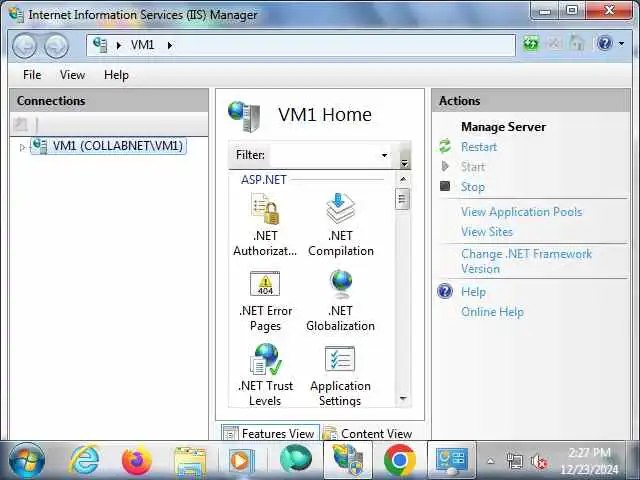This screenshot has height=480, width=640.
Task: Open the File menu
Action: (32, 75)
